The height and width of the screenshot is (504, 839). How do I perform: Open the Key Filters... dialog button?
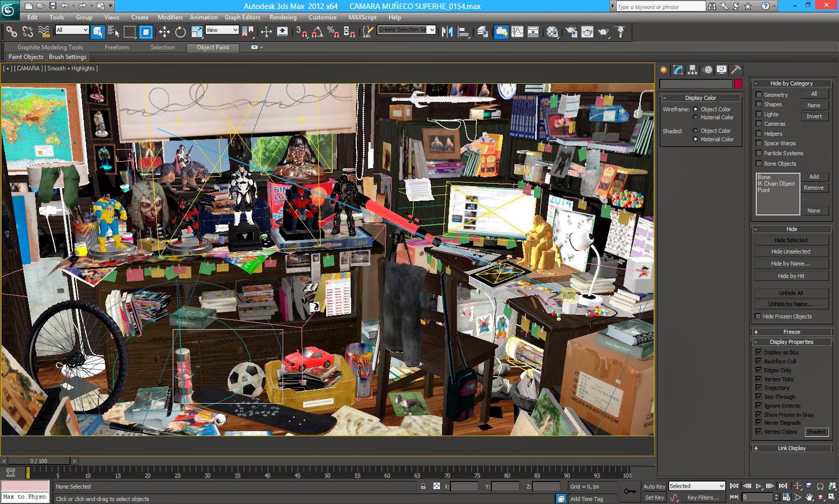click(x=703, y=498)
